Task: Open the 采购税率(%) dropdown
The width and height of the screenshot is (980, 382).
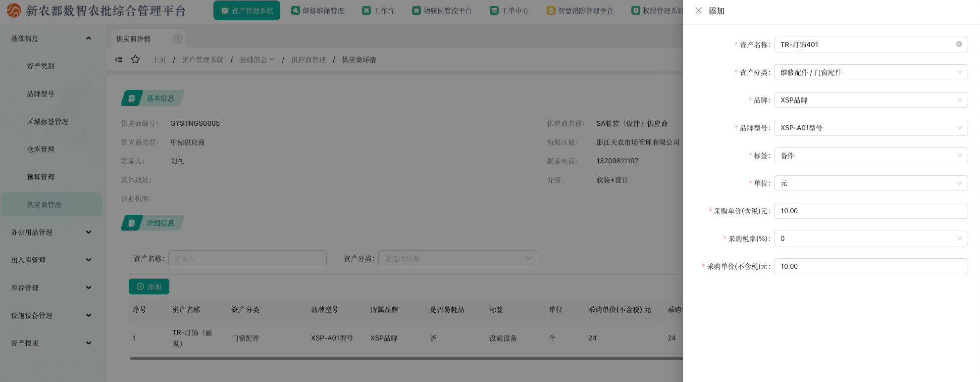Action: point(871,239)
